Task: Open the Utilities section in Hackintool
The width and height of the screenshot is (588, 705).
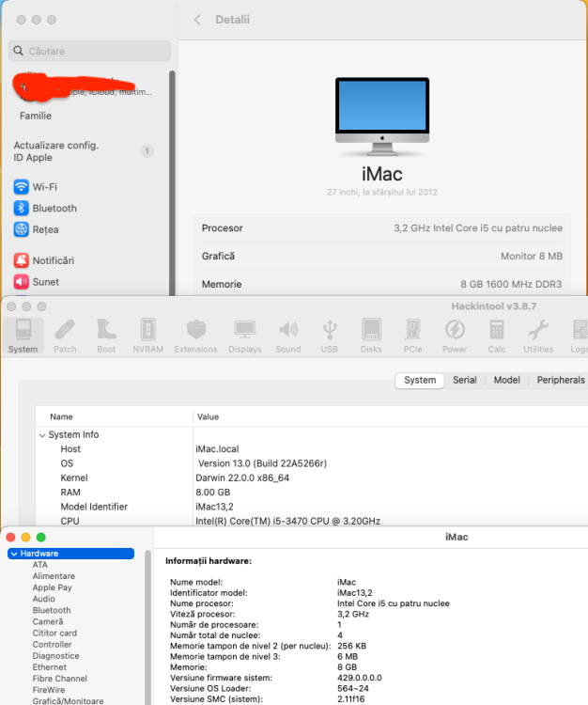Action: tap(538, 336)
